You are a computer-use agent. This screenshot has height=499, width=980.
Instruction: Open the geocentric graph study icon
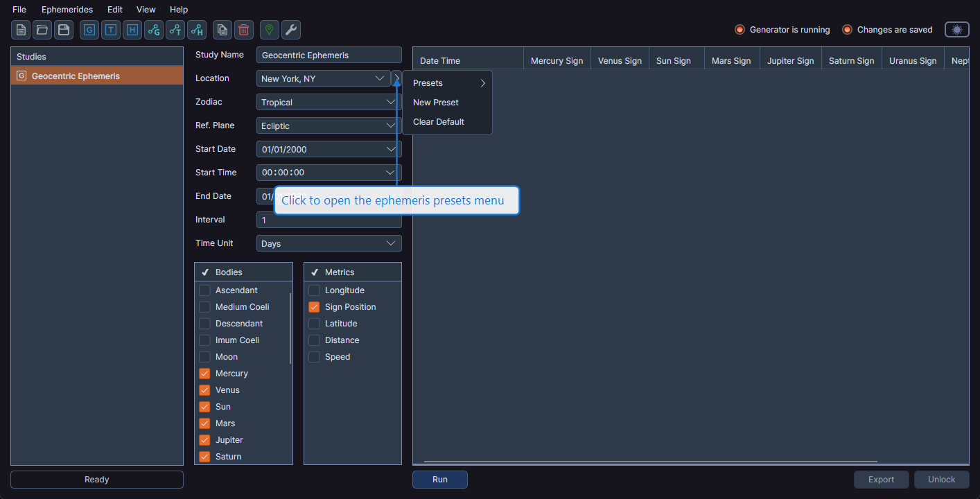click(x=153, y=30)
